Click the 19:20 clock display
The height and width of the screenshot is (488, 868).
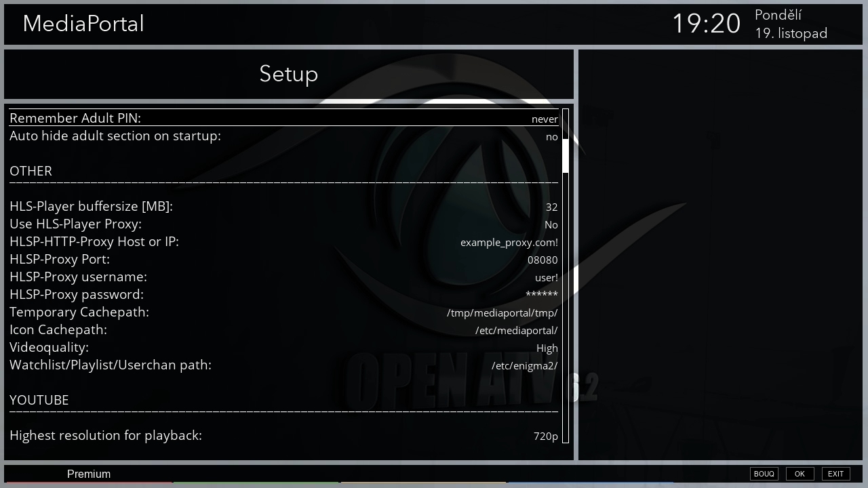706,24
